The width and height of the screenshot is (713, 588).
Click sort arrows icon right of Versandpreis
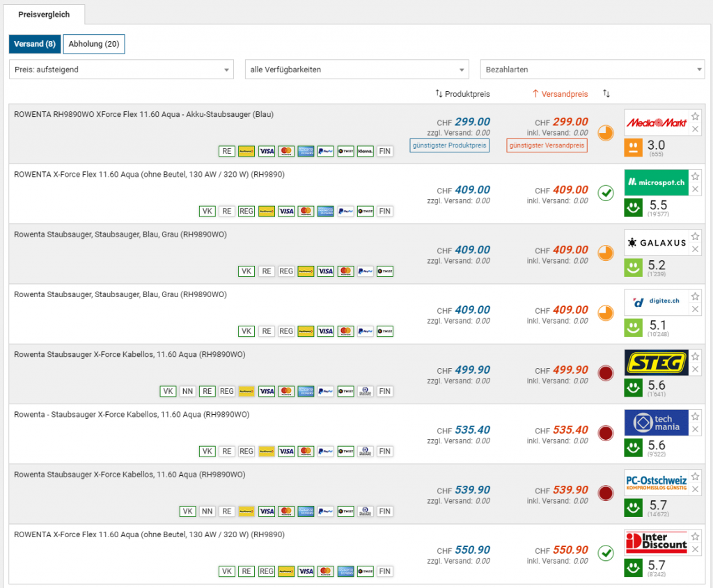(606, 93)
